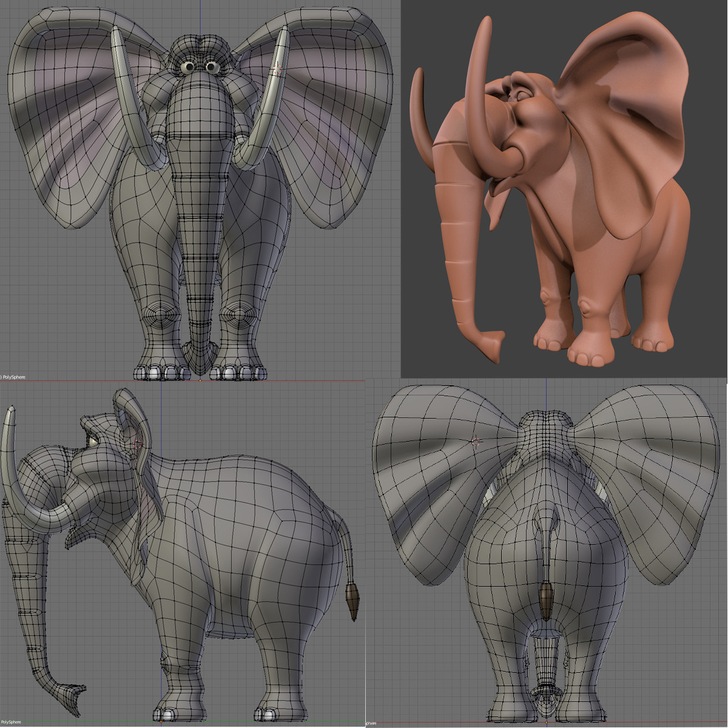Image resolution: width=728 pixels, height=728 pixels.
Task: Click the 3D cursor in the rear viewport
Action: [476, 442]
